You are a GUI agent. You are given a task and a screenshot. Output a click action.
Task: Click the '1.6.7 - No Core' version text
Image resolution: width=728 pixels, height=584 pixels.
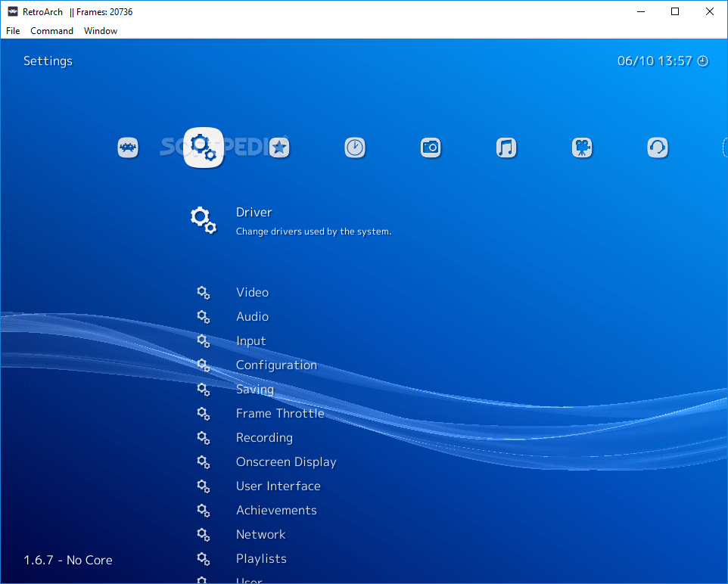(68, 560)
